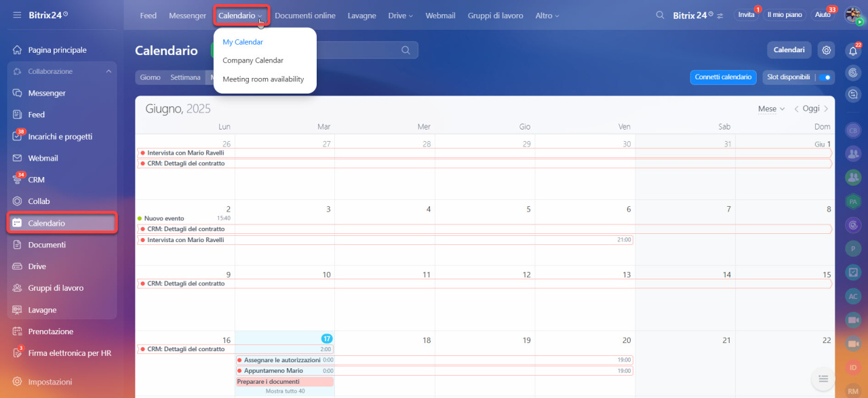Toggle the Slot disponibili switch

point(825,77)
